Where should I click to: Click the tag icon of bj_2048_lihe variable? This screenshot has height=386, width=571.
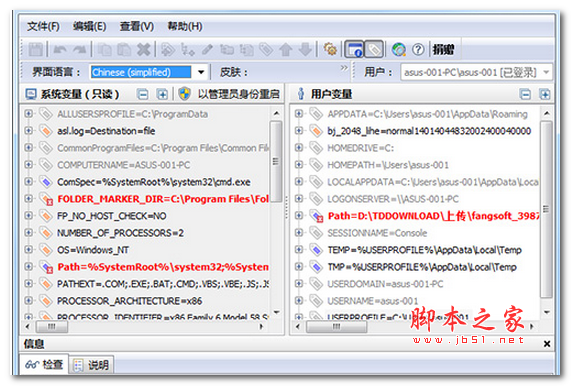(315, 130)
